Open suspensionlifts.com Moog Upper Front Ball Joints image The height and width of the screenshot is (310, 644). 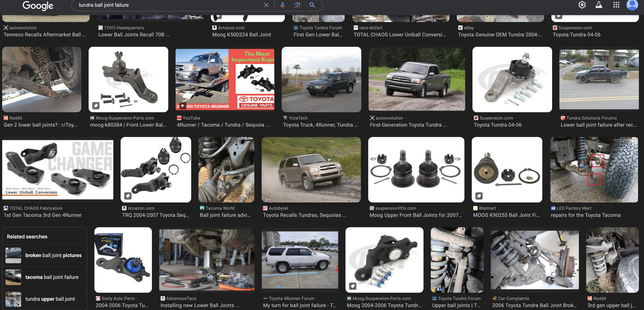coord(416,169)
